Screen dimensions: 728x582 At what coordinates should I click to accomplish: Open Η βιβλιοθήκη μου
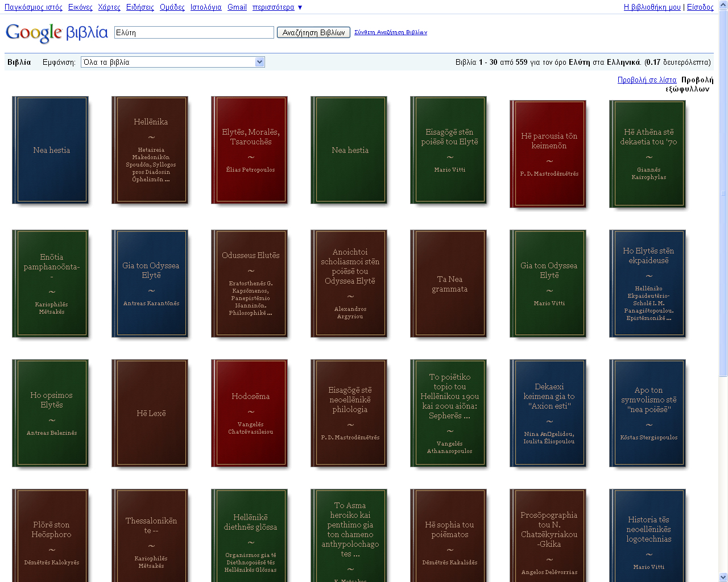[651, 8]
